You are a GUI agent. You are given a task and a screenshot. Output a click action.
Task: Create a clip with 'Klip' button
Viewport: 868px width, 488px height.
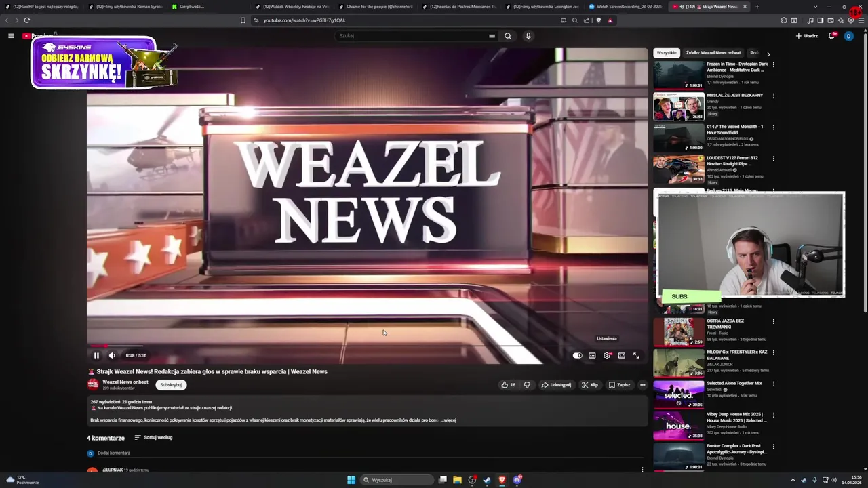590,385
